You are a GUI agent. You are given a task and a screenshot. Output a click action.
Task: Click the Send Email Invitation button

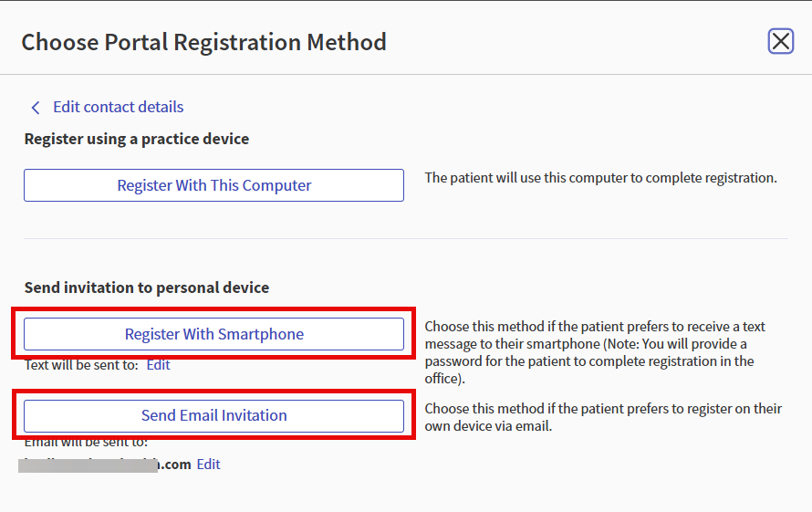coord(213,415)
